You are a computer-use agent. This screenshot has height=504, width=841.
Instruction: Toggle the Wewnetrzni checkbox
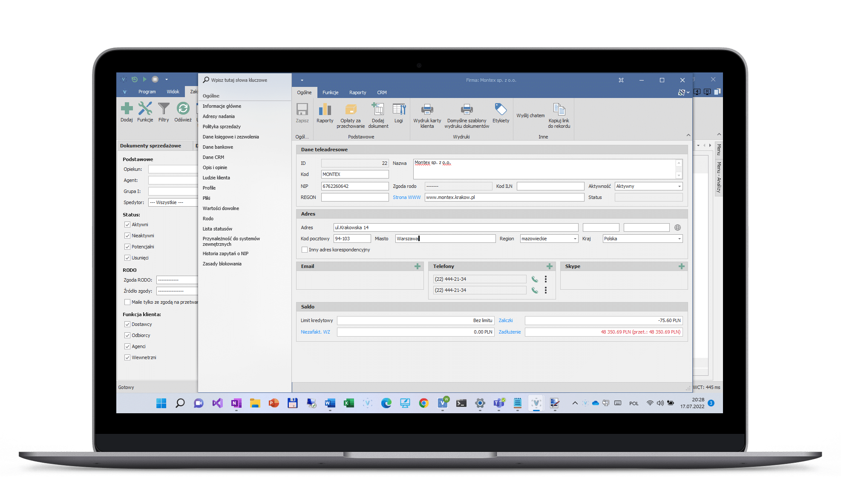click(127, 357)
